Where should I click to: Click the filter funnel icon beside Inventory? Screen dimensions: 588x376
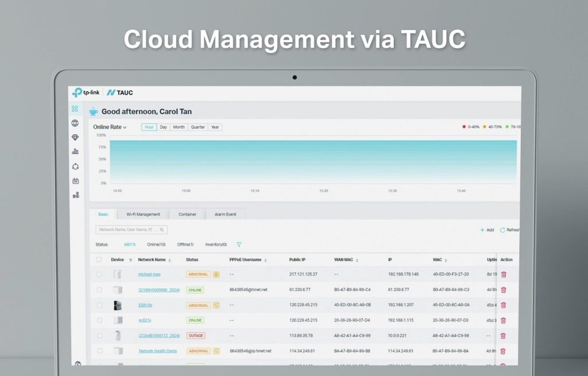coord(239,244)
